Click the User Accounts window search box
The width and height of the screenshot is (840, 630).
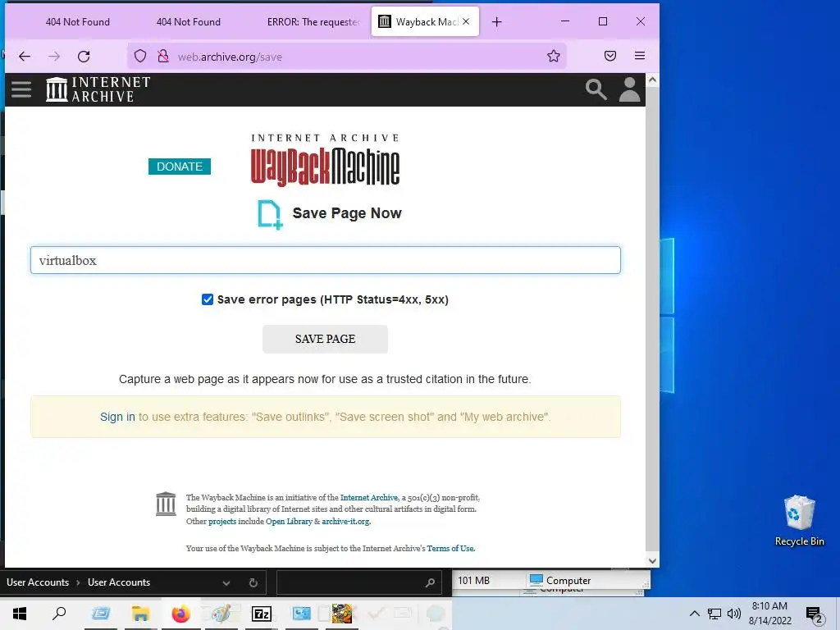[x=358, y=583]
